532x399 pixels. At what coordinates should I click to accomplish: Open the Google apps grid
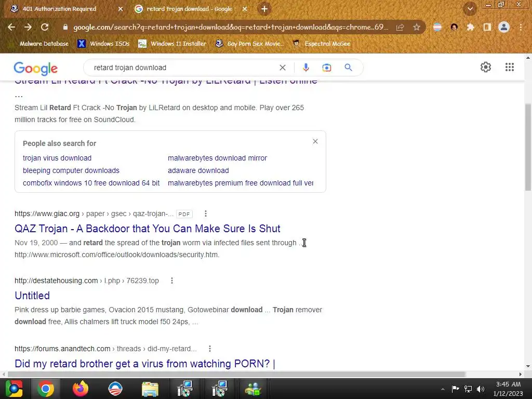509,67
